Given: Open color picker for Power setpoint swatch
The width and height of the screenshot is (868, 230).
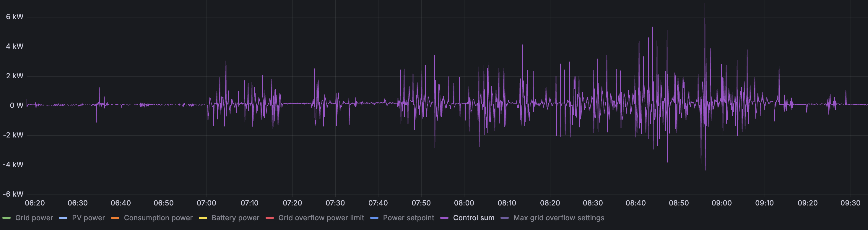Looking at the screenshot, I should [374, 218].
